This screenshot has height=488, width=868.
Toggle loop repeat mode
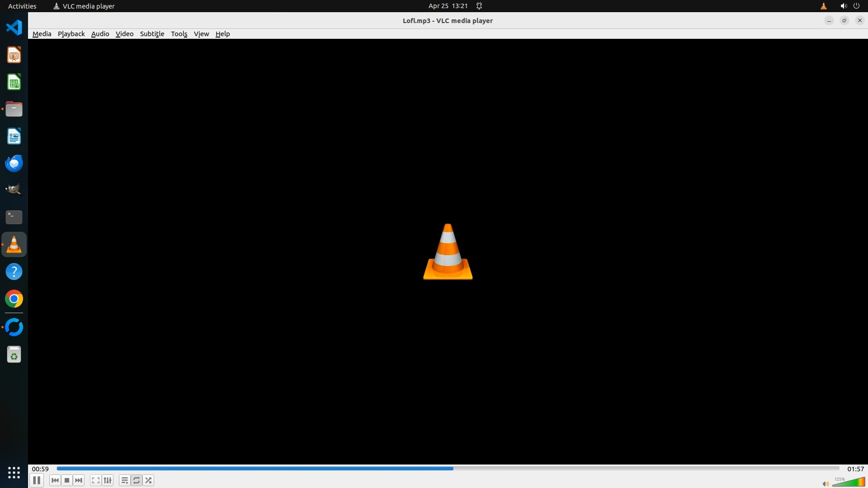(x=137, y=480)
